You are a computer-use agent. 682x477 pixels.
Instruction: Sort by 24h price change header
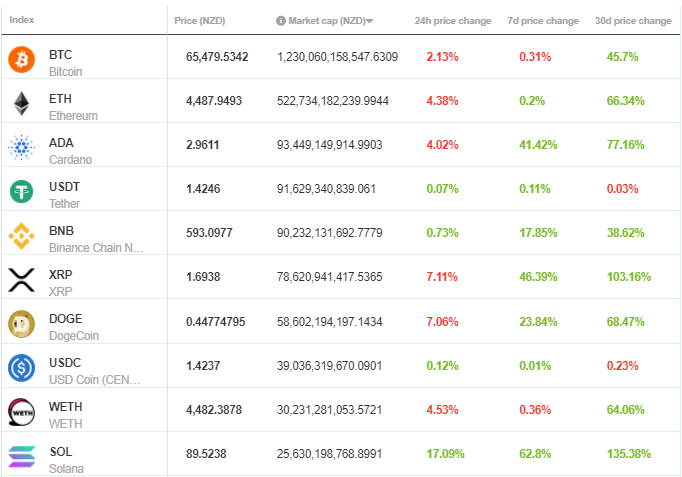click(x=453, y=20)
